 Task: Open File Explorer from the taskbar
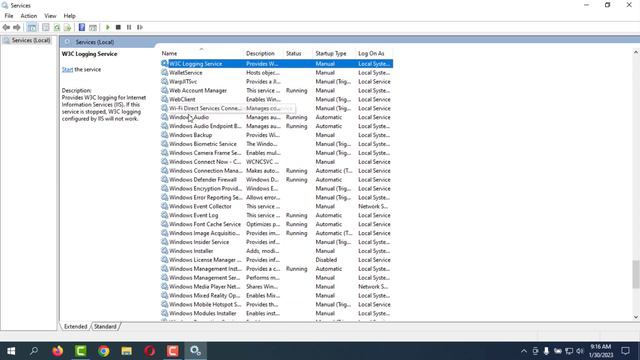pos(127,351)
